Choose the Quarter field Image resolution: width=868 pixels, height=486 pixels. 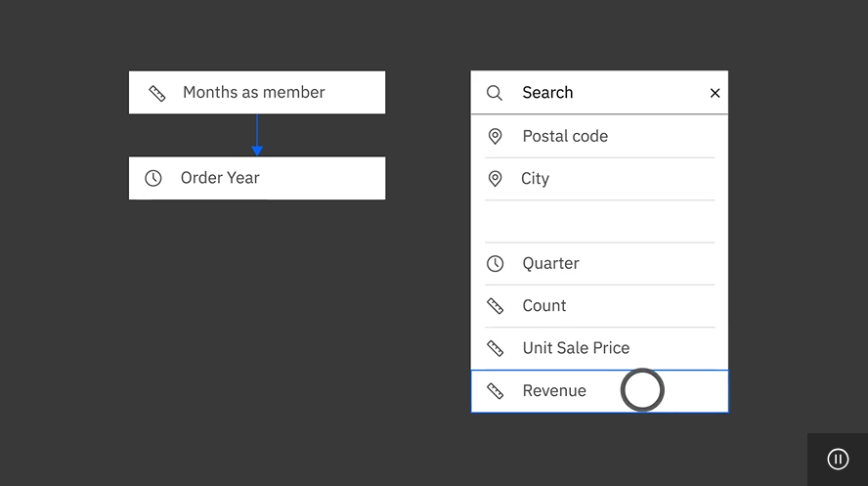click(x=599, y=263)
